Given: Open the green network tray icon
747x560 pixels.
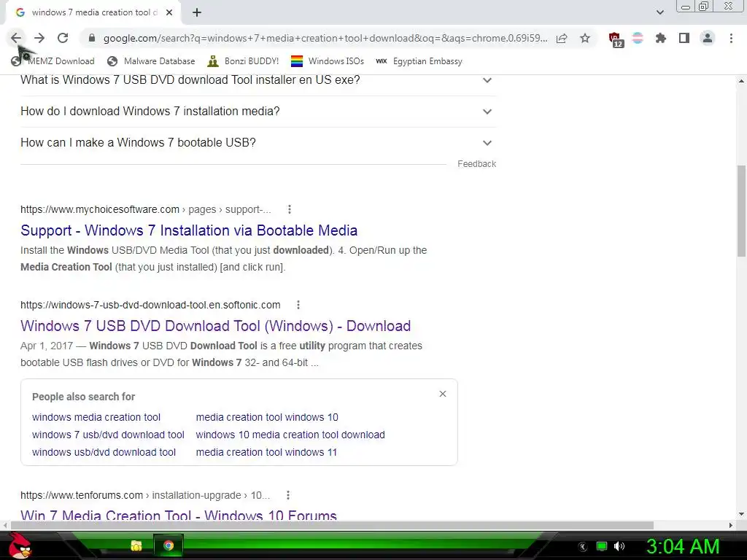Looking at the screenshot, I should pos(602,546).
